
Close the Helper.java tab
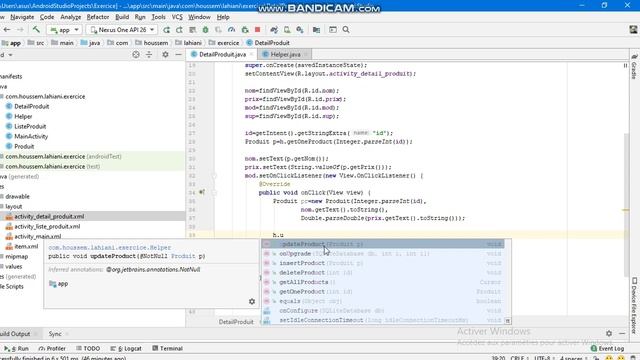pos(306,54)
